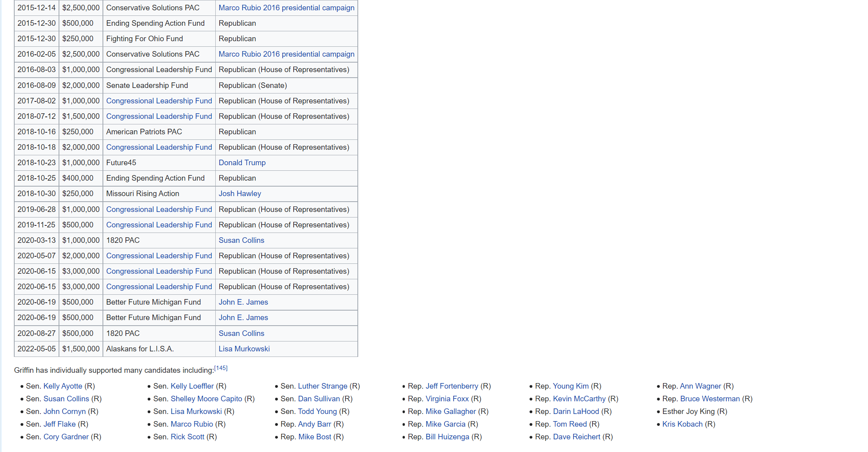868x452 pixels.
Task: Follow Lisa Murkowski link in the table
Action: coord(244,349)
